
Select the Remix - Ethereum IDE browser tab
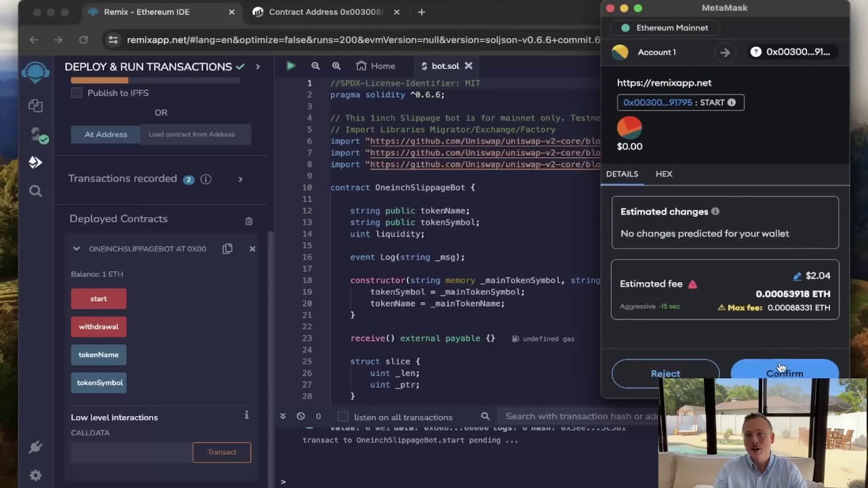163,12
